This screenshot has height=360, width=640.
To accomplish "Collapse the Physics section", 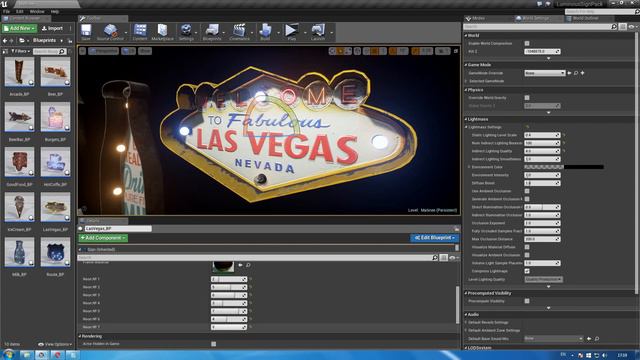I will tap(466, 90).
